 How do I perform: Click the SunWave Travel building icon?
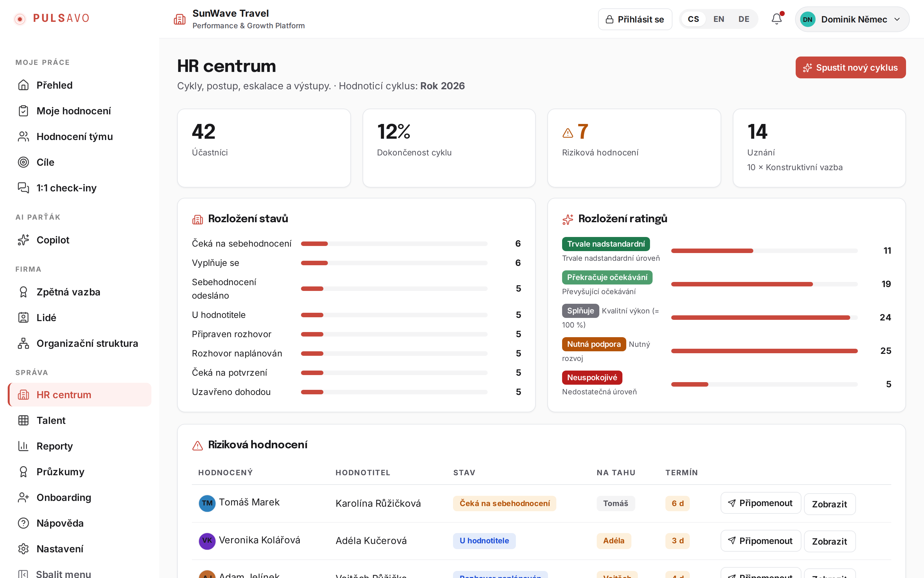pos(179,19)
